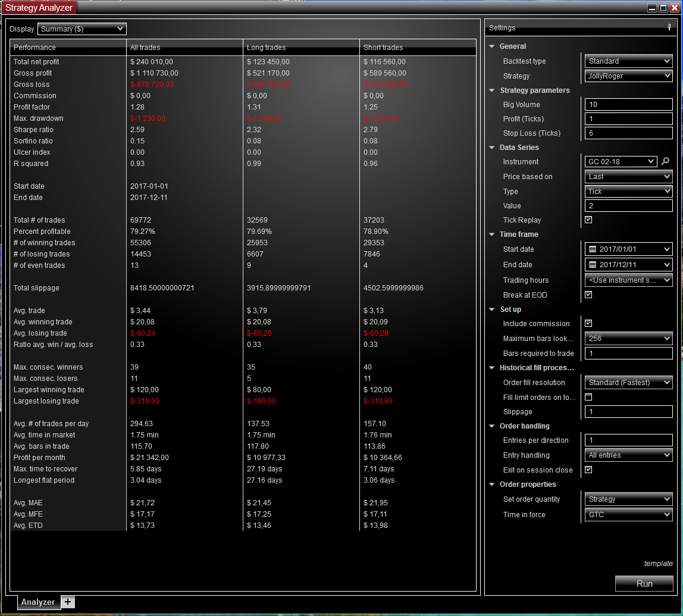
Task: Open the Type Tick dropdown
Action: coord(628,191)
